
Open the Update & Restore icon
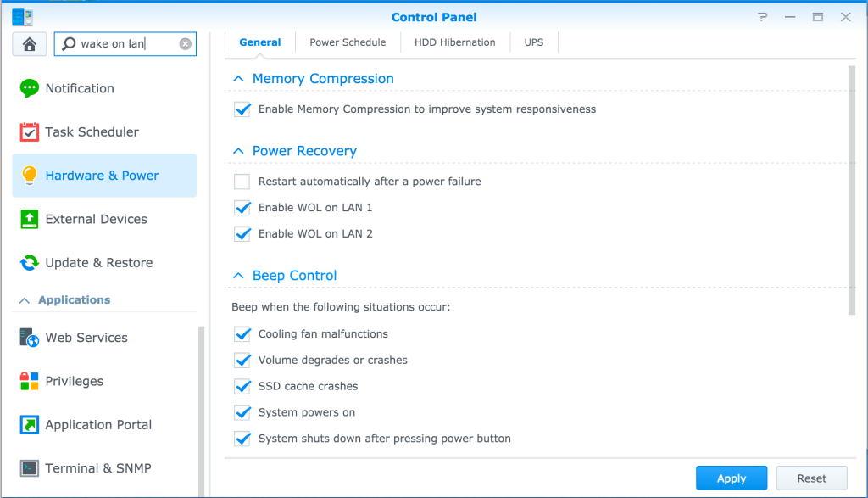pos(30,262)
